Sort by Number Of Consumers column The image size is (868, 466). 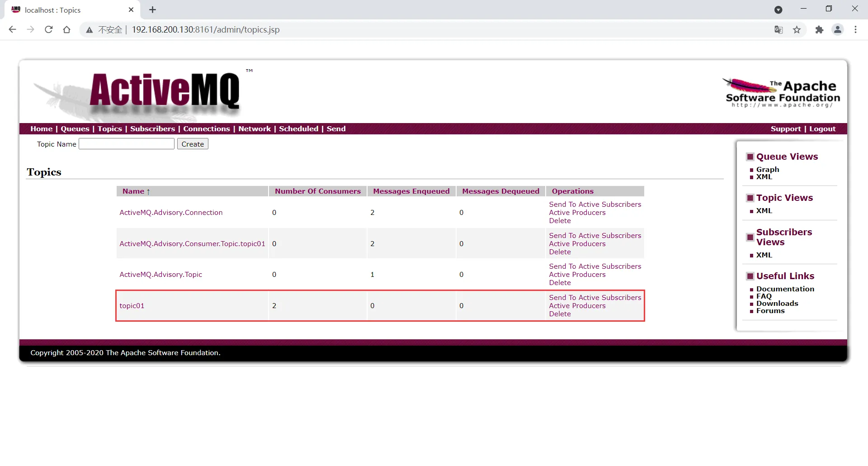pos(317,191)
